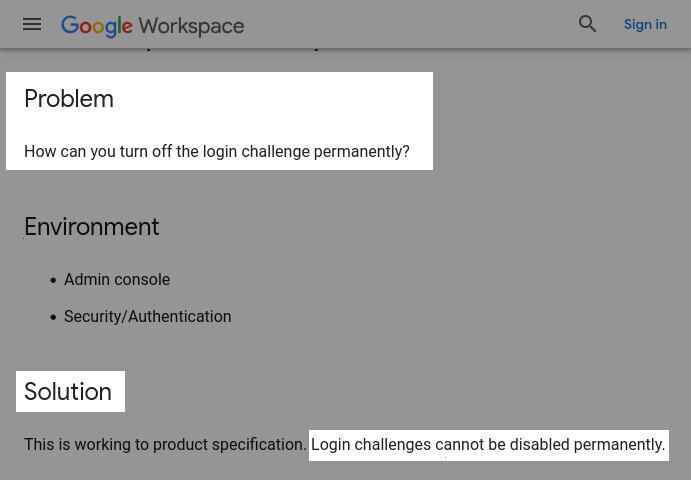Click bullet point beside Security/Authentication
691x480 pixels.
[x=53, y=317]
